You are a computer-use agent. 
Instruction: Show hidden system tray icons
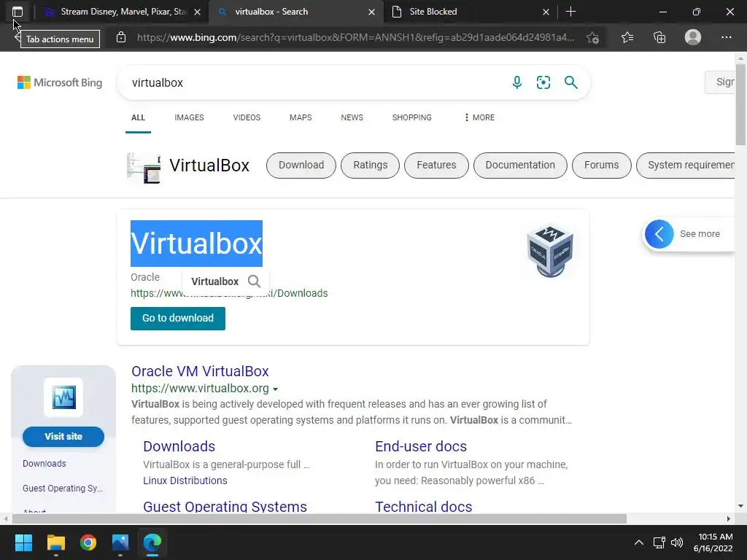(x=639, y=542)
